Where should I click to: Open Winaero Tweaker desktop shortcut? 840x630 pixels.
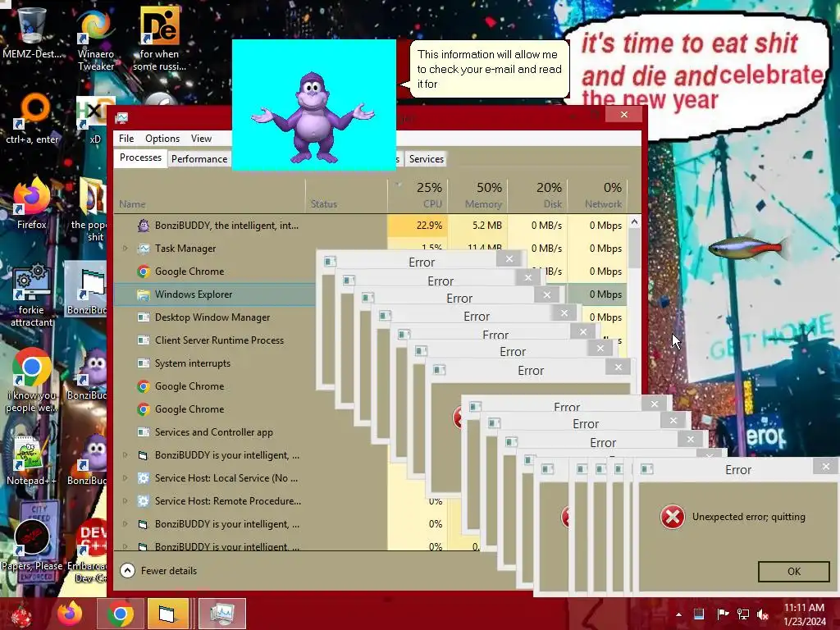[95, 39]
